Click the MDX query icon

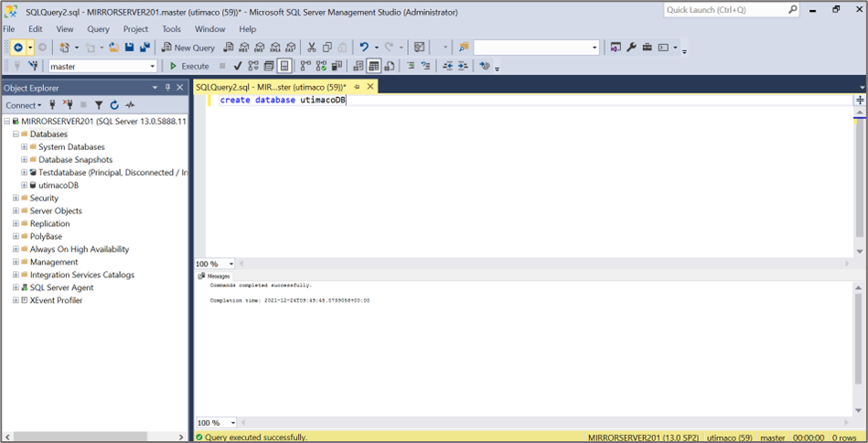pyautogui.click(x=244, y=48)
